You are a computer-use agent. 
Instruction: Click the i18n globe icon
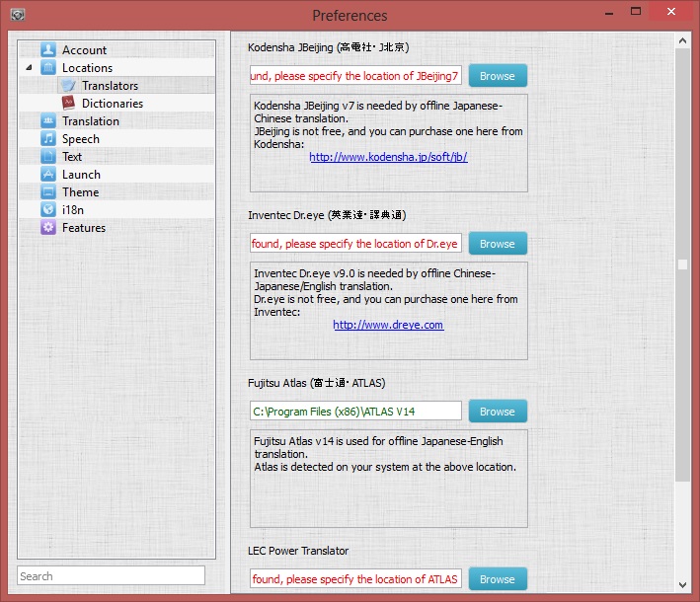click(x=48, y=209)
